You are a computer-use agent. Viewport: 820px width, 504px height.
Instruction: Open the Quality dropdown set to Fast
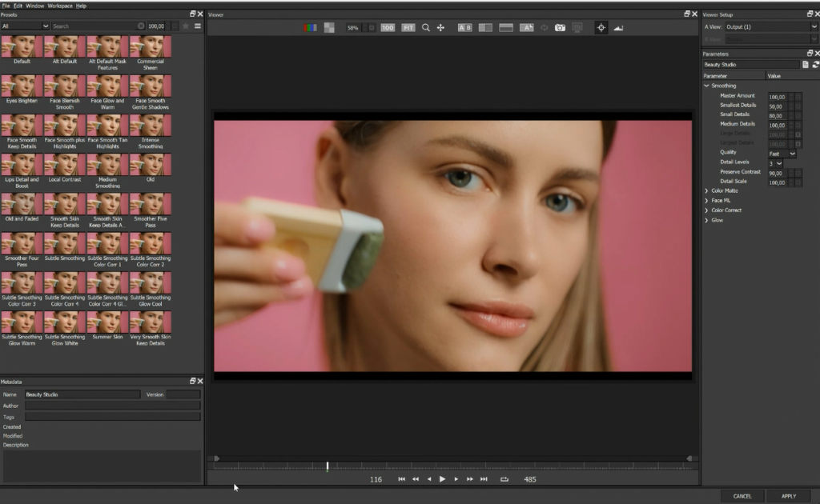[x=782, y=153]
